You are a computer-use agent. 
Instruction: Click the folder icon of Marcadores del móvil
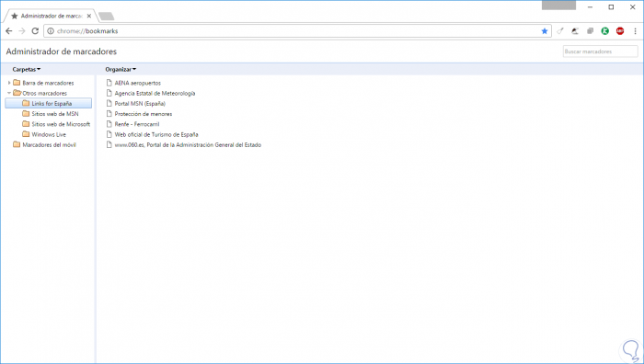tap(17, 144)
